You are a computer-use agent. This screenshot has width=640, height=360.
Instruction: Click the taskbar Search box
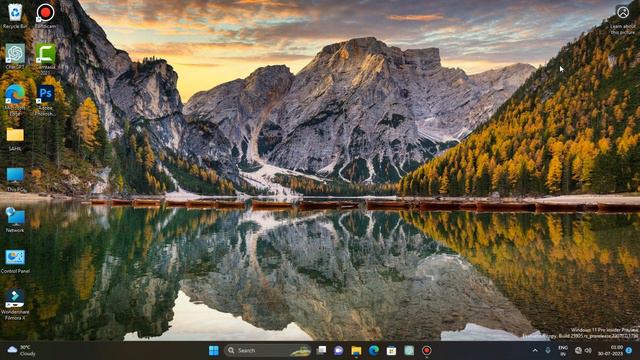click(268, 351)
